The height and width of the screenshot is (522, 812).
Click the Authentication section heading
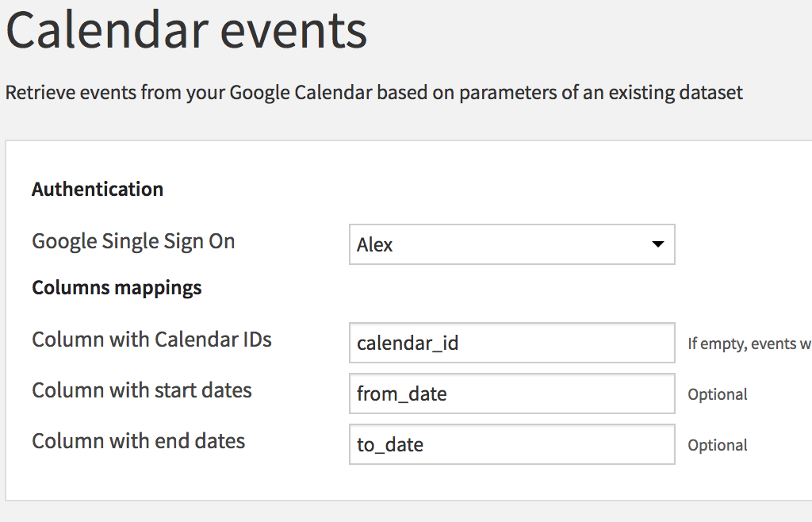(97, 189)
